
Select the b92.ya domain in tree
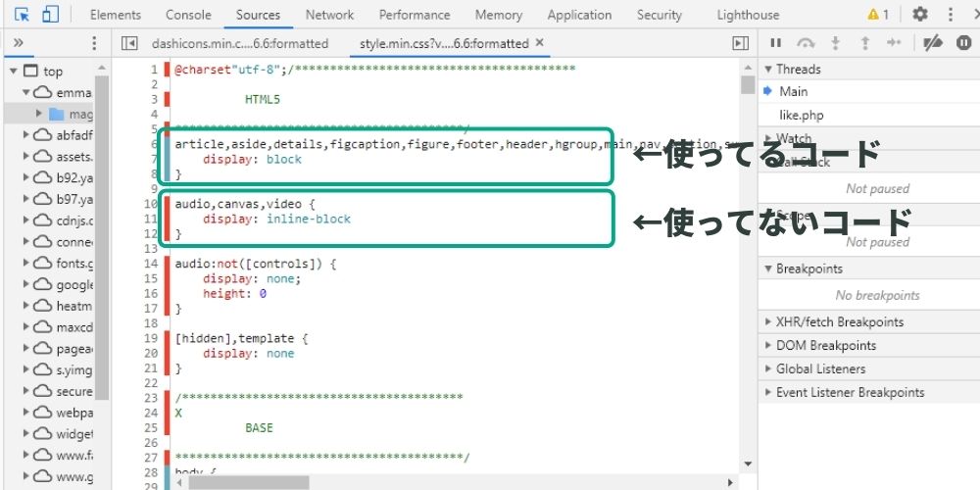click(74, 177)
